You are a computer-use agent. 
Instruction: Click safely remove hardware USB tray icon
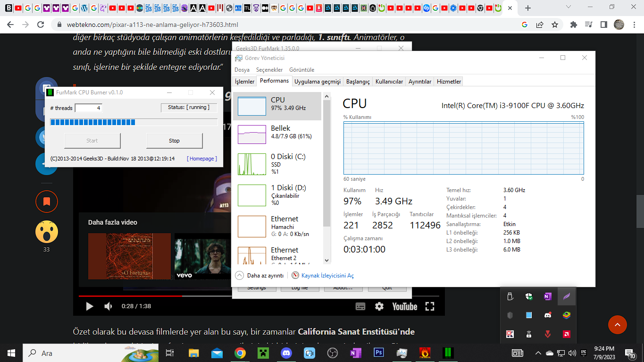(510, 296)
